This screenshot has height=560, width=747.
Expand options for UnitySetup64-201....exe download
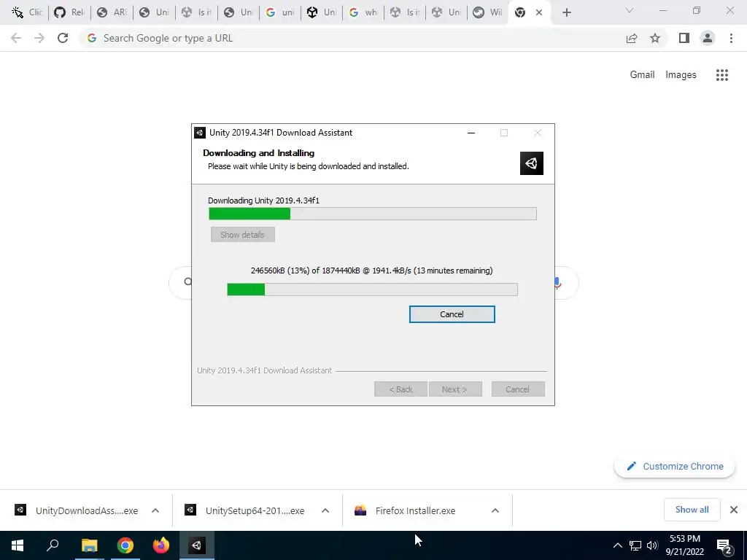coord(325,510)
